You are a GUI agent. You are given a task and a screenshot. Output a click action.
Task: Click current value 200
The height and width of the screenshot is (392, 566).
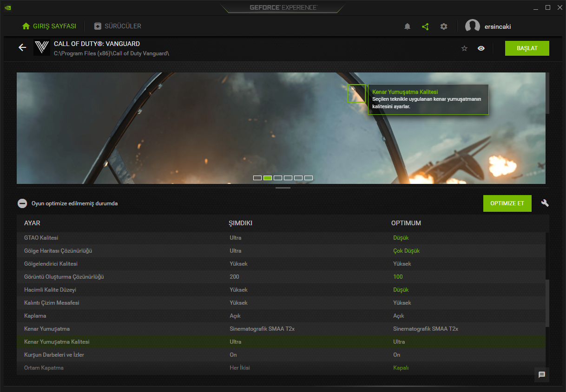pos(234,277)
